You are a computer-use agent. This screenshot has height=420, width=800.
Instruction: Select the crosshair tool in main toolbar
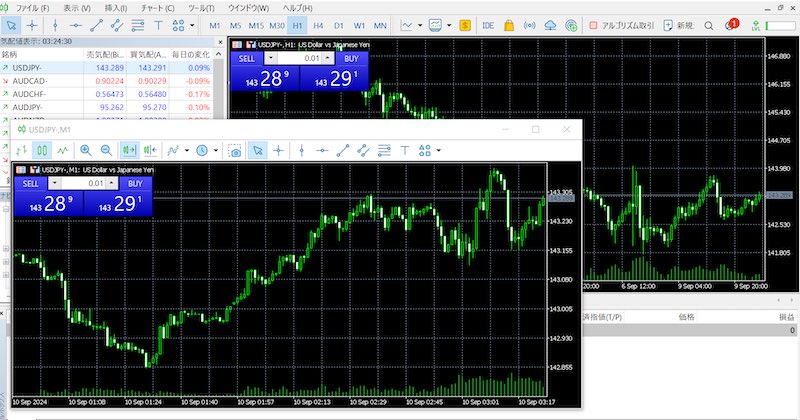pos(32,25)
